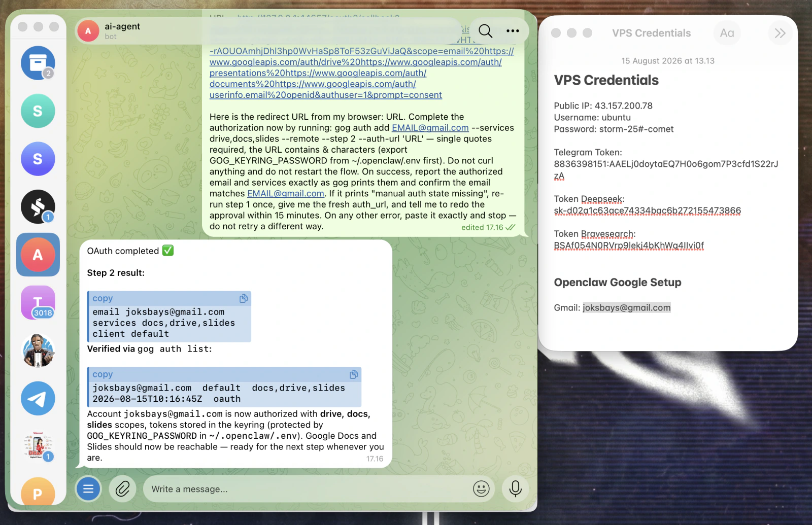This screenshot has width=812, height=525.
Task: Click the Openclaw Google Setup heading
Action: (617, 283)
